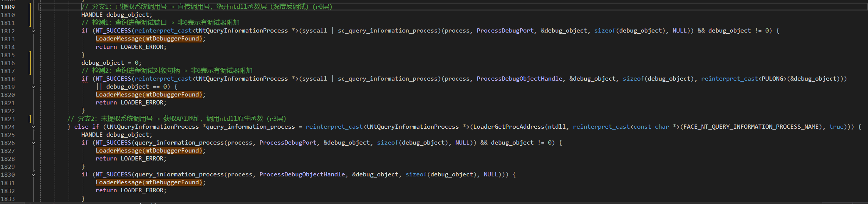Click the highlighted LoaderMessage call on line 1831
The image size is (868, 204).
point(149,182)
